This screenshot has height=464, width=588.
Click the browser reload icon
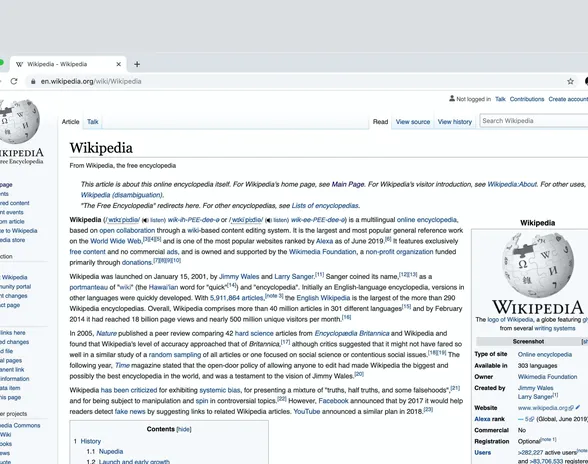pyautogui.click(x=14, y=81)
